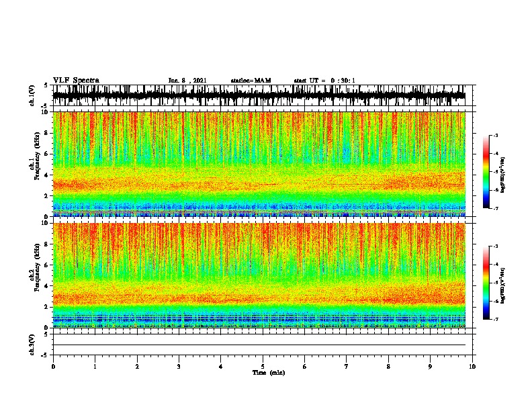Click the ch.2 colorbar log(PSD) label
The image size is (532, 411).
[x=502, y=285]
